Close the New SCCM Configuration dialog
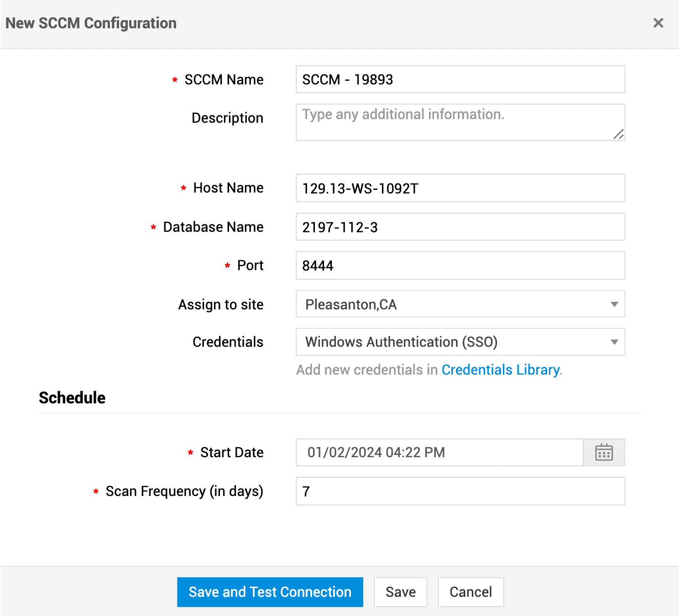679x616 pixels. click(658, 23)
